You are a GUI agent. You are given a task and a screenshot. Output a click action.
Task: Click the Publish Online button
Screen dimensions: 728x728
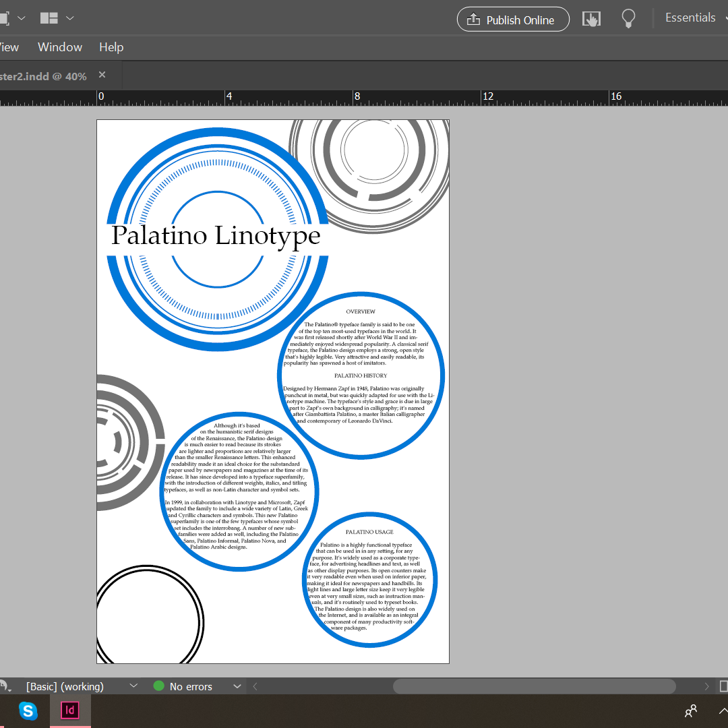(513, 20)
